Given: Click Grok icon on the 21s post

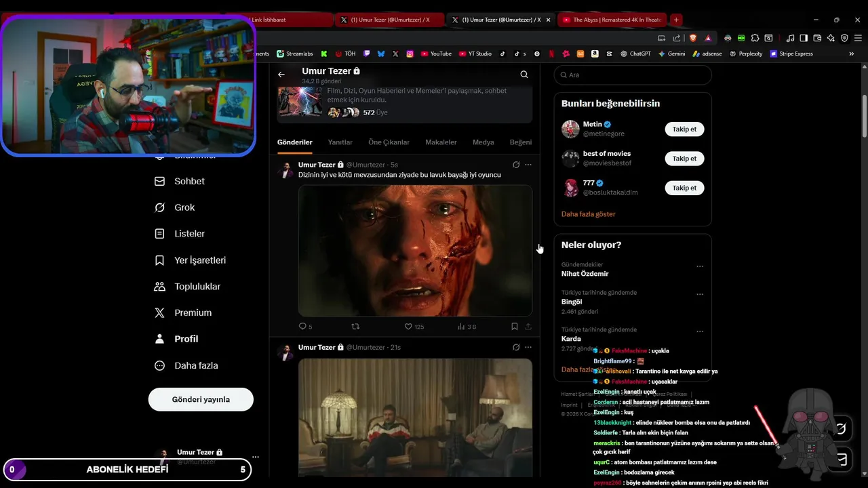Looking at the screenshot, I should pos(516,347).
